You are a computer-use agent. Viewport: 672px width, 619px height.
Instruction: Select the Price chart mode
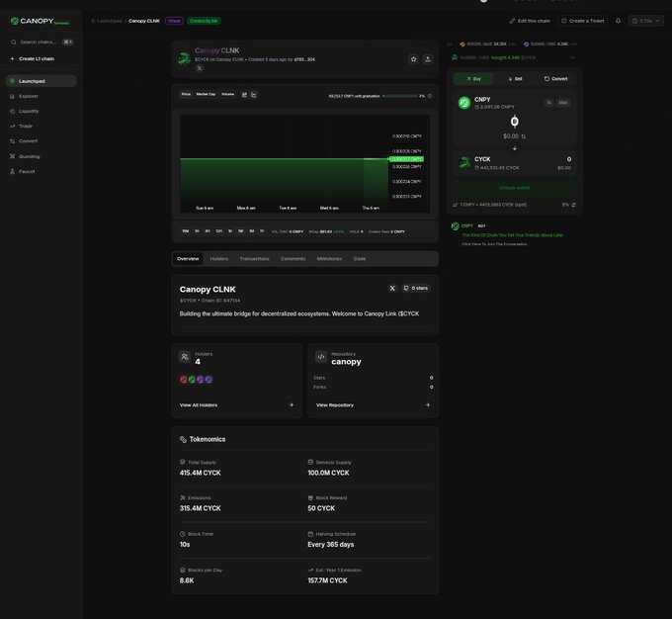tap(186, 94)
